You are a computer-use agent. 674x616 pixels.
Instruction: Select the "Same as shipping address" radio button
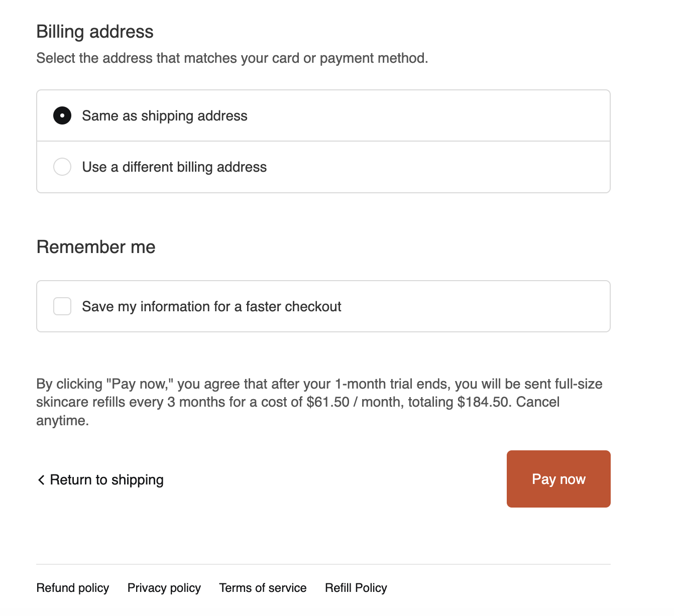62,115
